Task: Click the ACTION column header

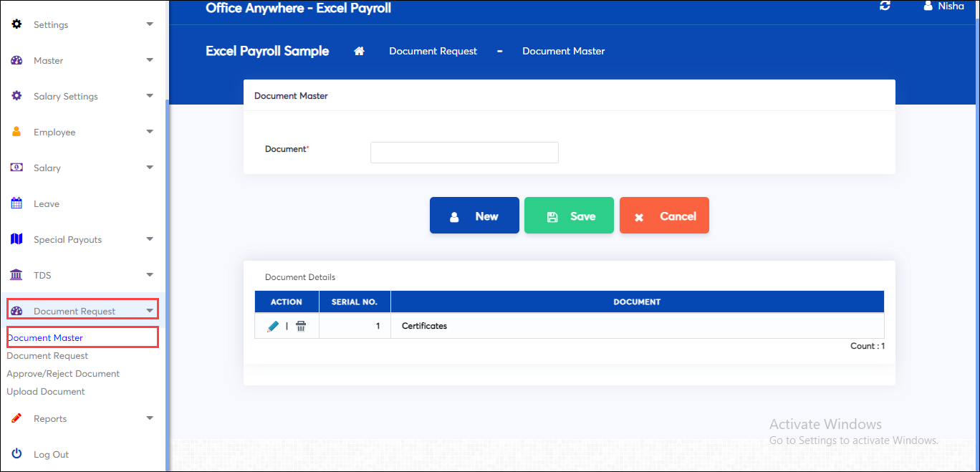Action: [x=287, y=302]
